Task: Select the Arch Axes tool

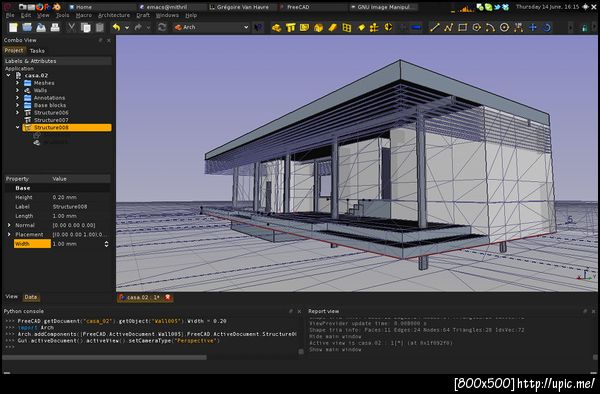Action: pyautogui.click(x=375, y=28)
